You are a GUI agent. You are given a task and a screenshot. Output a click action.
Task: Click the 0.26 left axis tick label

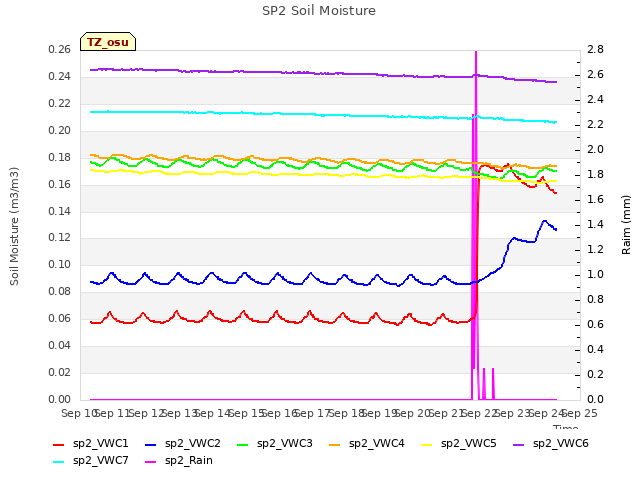pyautogui.click(x=60, y=49)
